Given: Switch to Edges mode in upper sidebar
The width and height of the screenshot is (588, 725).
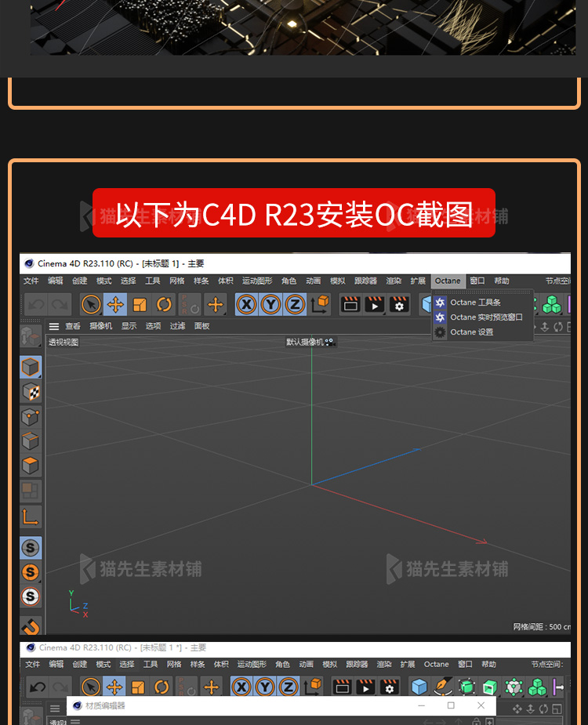Looking at the screenshot, I should [31, 441].
